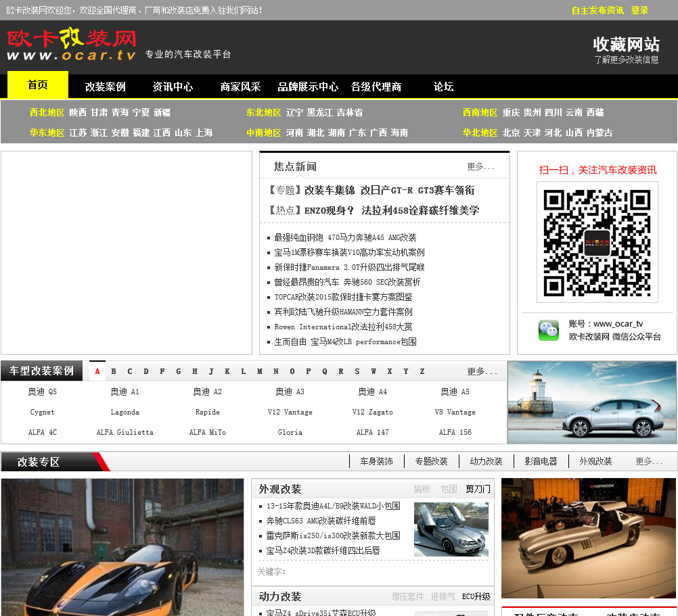Switch to the 剪刀门 tab
Image resolution: width=678 pixels, height=616 pixels.
[478, 489]
